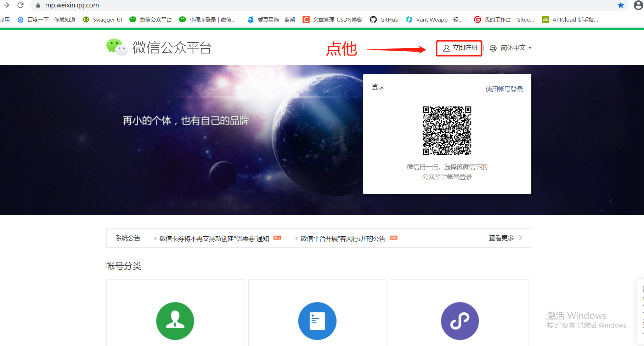The width and height of the screenshot is (644, 346).
Task: Click the 帐号分类 heading
Action: 124,266
